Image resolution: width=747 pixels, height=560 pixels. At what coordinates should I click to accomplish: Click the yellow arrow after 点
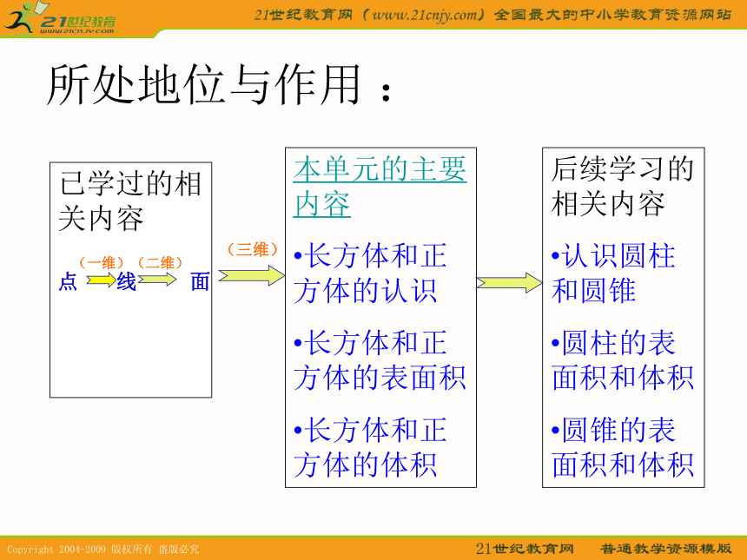(x=101, y=280)
